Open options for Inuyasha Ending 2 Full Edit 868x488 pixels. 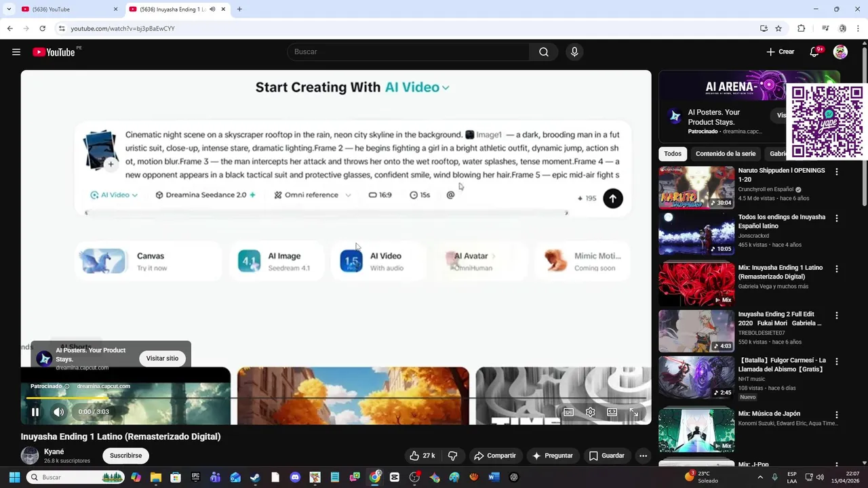pos(836,316)
